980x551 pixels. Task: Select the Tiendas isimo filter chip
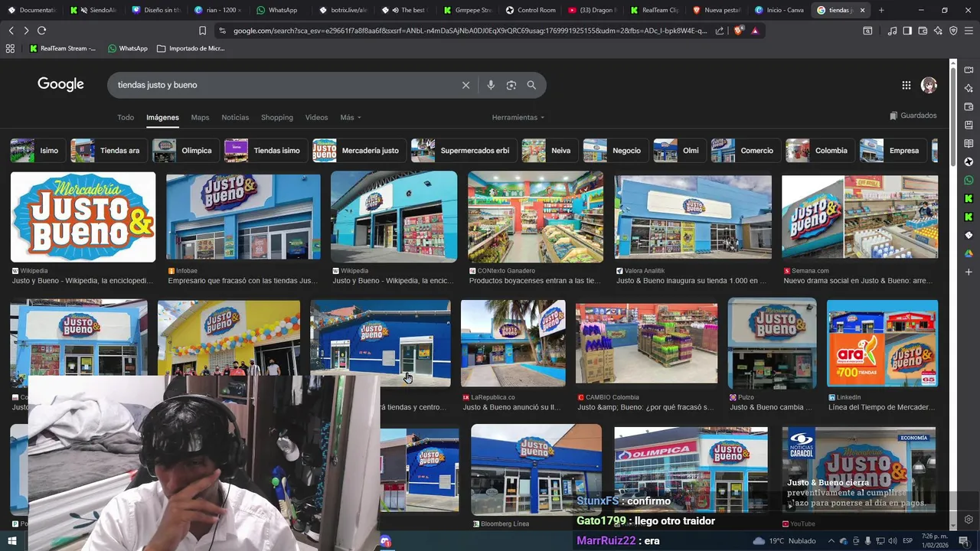265,151
